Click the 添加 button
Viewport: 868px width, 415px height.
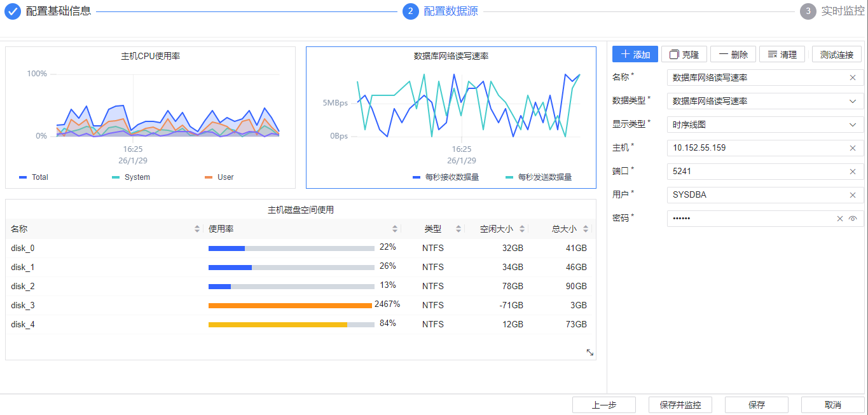click(x=635, y=55)
